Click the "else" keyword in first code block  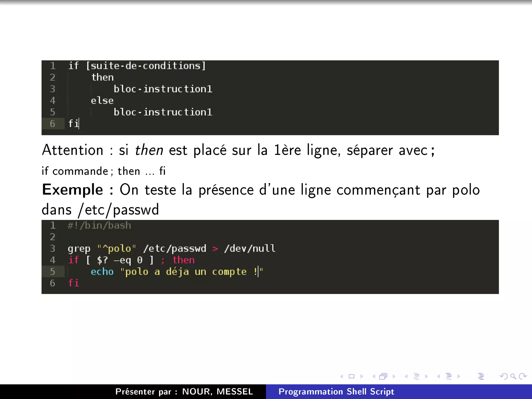(x=102, y=101)
